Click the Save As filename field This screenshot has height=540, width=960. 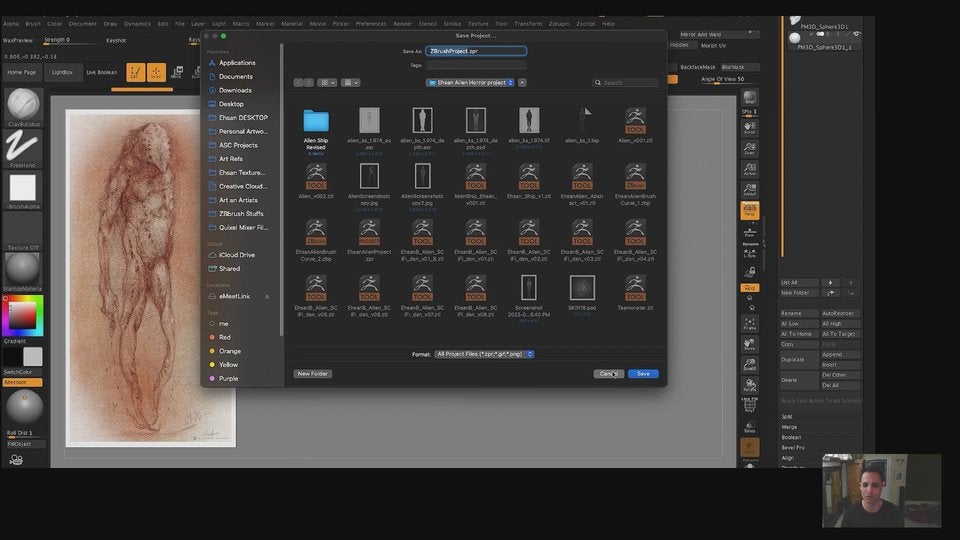(x=475, y=50)
